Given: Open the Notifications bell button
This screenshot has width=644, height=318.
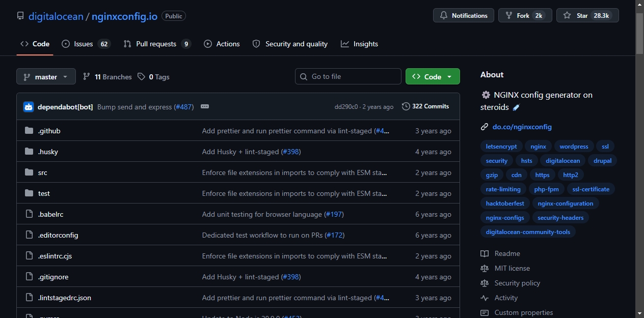Looking at the screenshot, I should (464, 16).
